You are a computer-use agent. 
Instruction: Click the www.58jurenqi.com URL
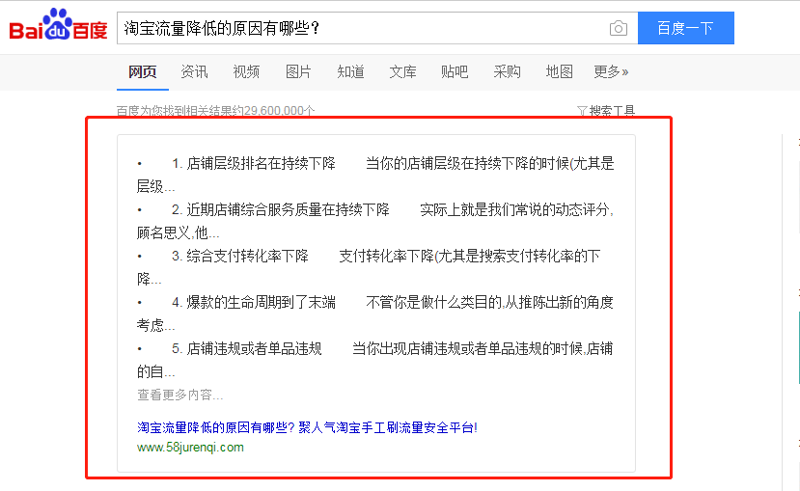coord(190,447)
